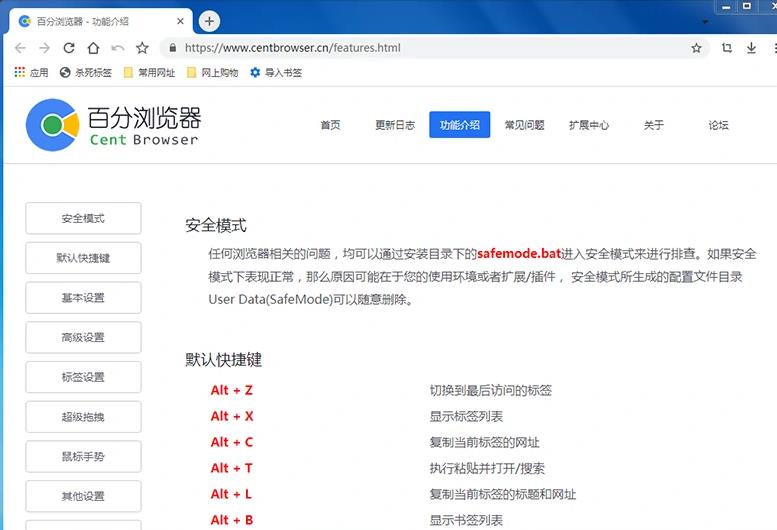This screenshot has width=777, height=530.
Task: Click the 高级设置 sidebar button
Action: [83, 337]
